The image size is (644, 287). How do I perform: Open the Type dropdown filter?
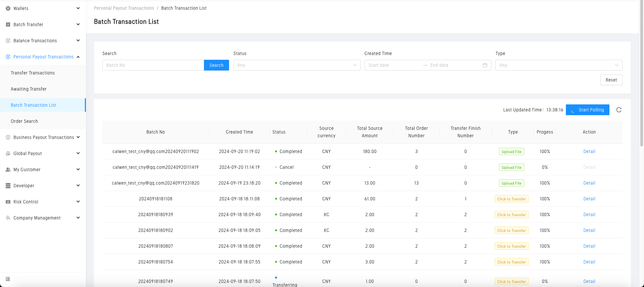pos(558,65)
